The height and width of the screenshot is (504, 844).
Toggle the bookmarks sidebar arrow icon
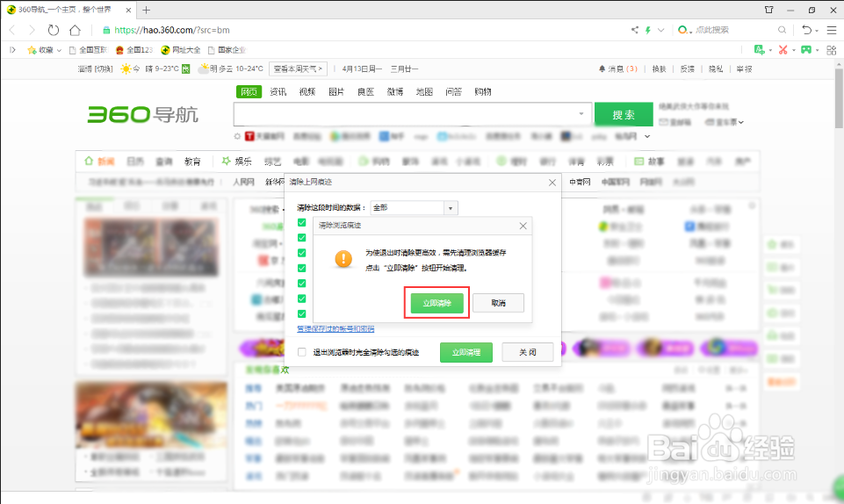pos(12,50)
